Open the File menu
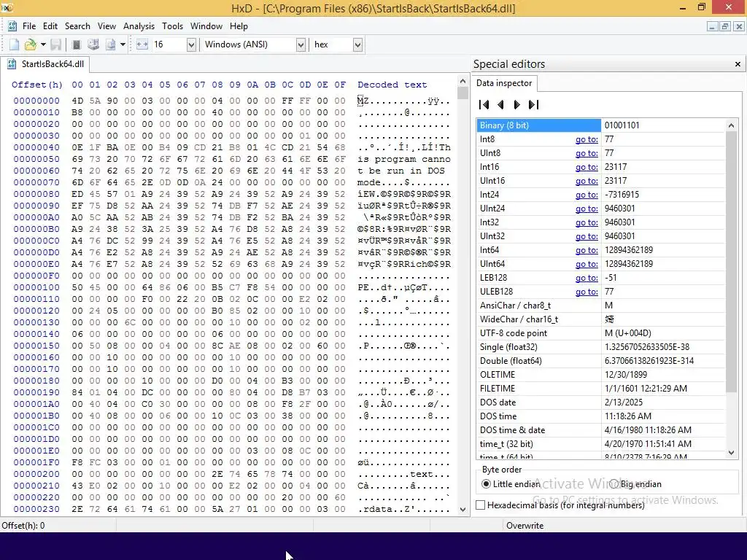 click(x=29, y=26)
